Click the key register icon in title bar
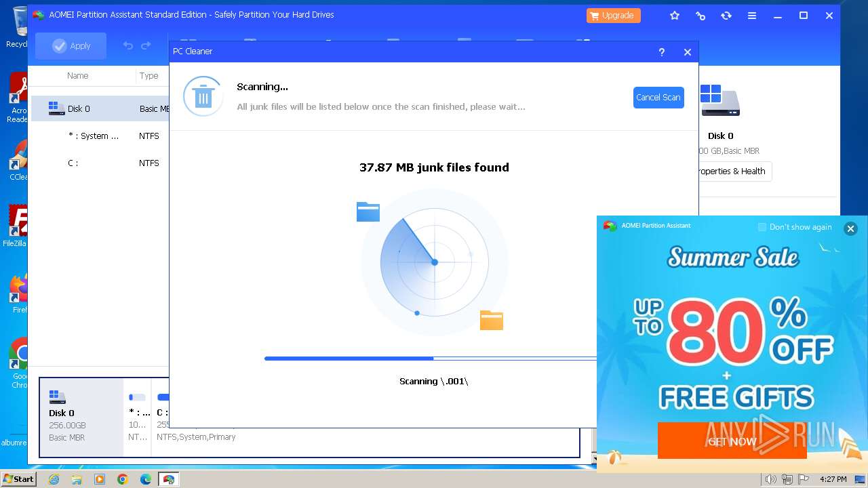 (x=701, y=16)
